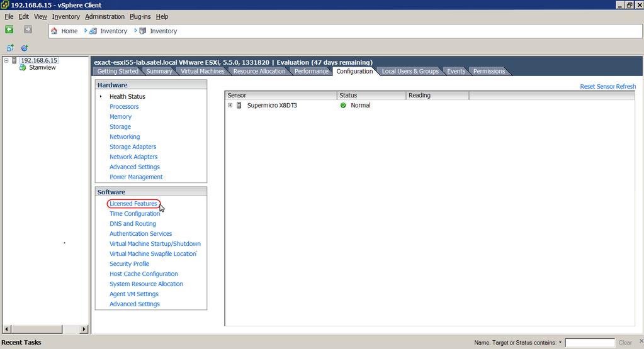
Task: Open Licensed Features under Software
Action: 133,203
